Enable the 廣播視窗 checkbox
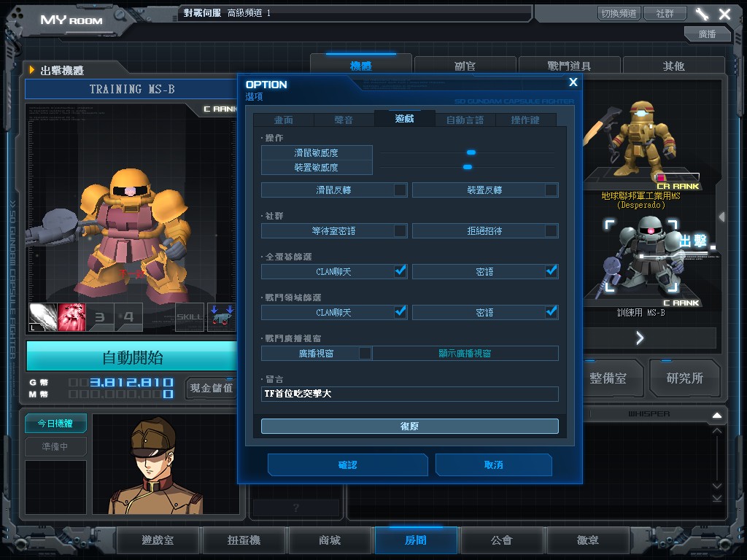Screen dimensions: 747x560 click(x=365, y=354)
